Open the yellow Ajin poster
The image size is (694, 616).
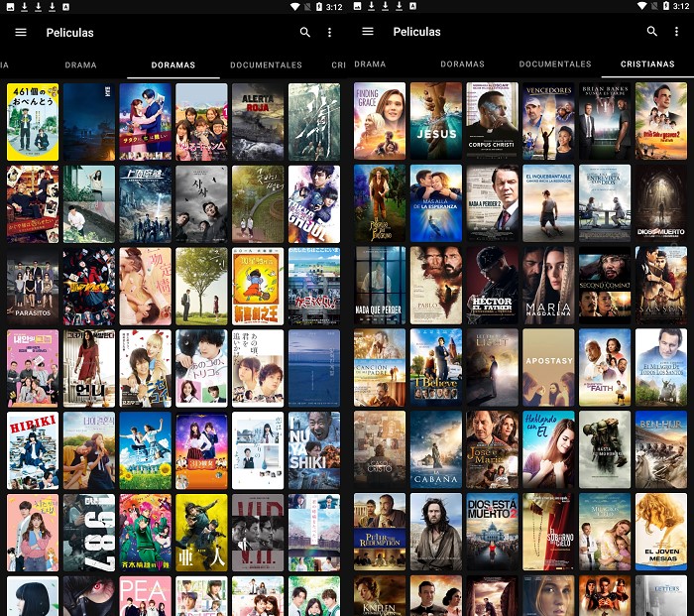[201, 533]
